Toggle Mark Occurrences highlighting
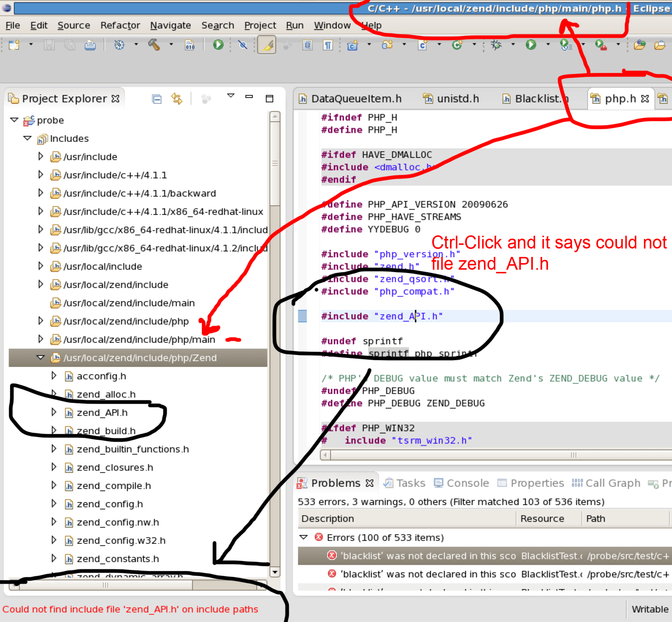The image size is (672, 622). click(x=266, y=45)
